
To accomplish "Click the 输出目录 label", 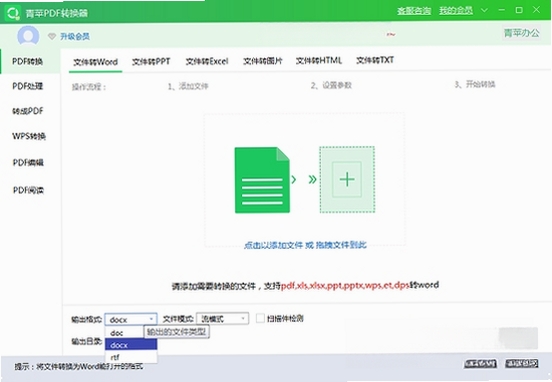I will (86, 341).
